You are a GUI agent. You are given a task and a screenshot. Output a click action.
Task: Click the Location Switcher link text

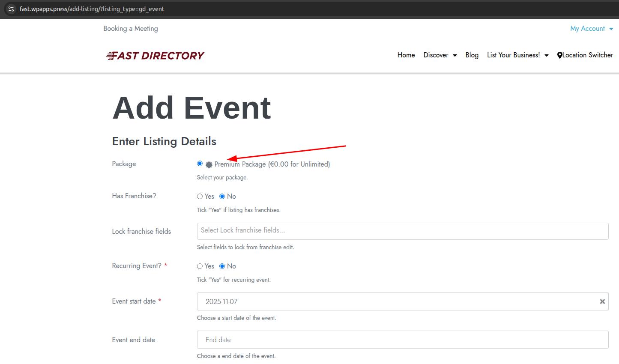pyautogui.click(x=587, y=55)
